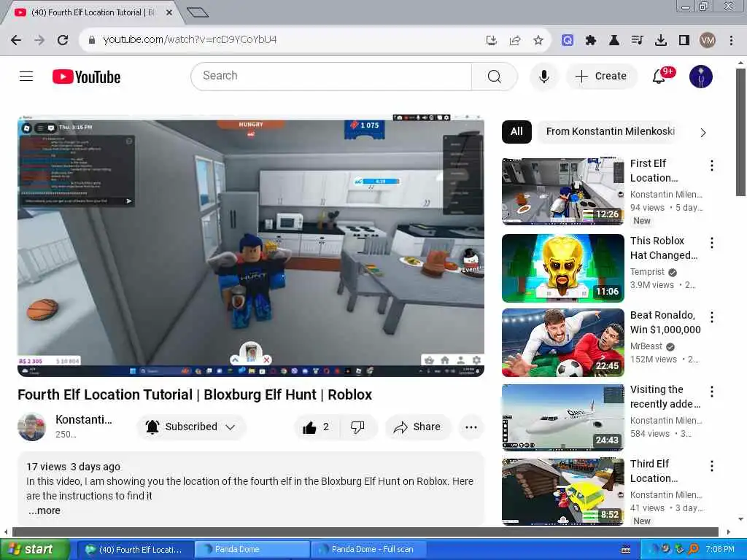Viewport: 747px width, 560px height.
Task: Click the search magnifier button
Action: [494, 76]
